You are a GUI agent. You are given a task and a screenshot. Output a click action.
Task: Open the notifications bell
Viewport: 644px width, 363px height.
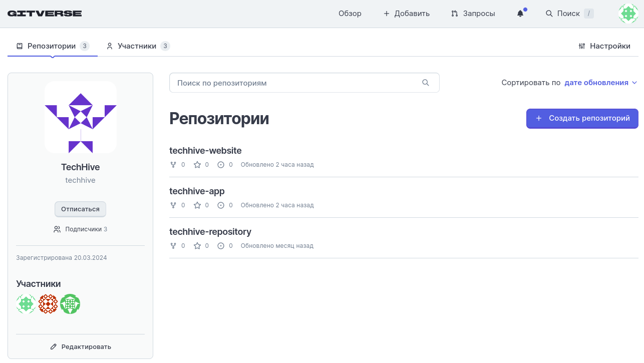pos(520,14)
